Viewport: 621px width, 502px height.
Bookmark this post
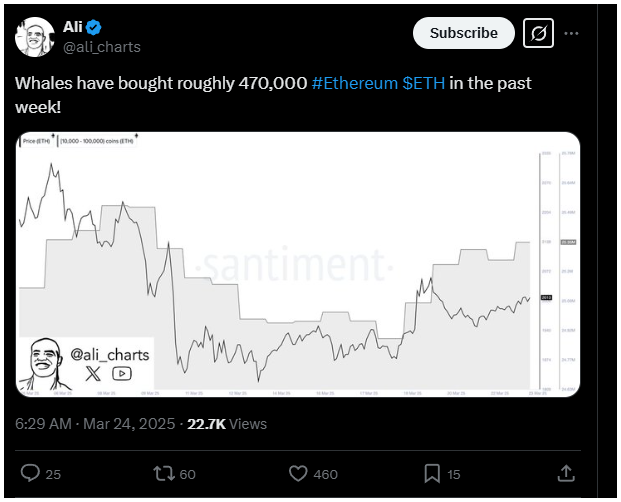click(432, 473)
